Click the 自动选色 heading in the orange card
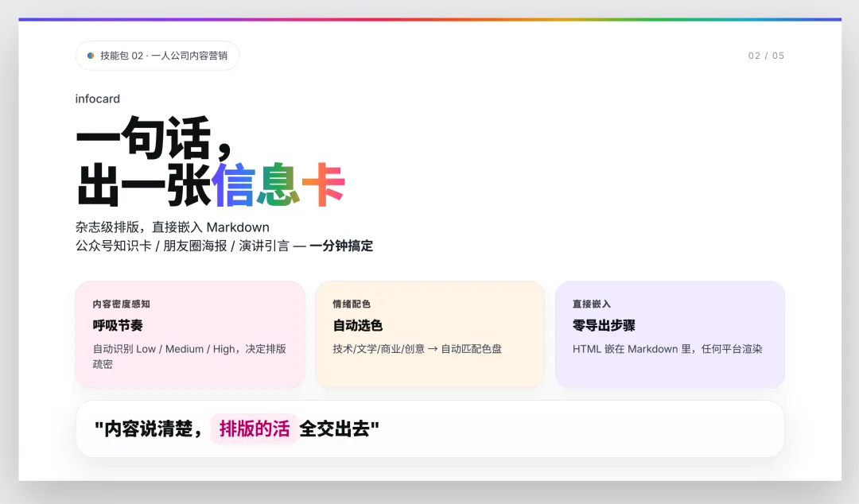The image size is (859, 504). [x=358, y=325]
